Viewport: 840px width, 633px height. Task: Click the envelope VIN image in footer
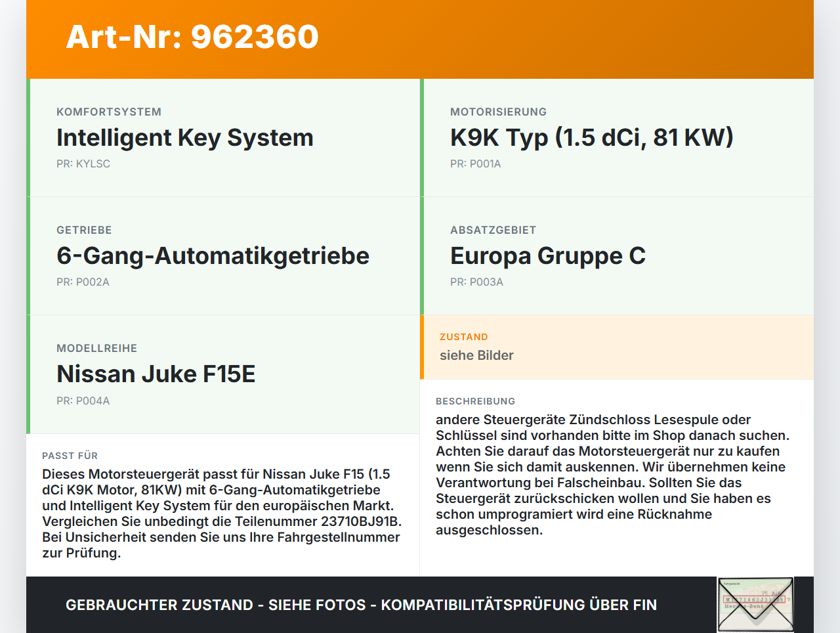pyautogui.click(x=755, y=605)
